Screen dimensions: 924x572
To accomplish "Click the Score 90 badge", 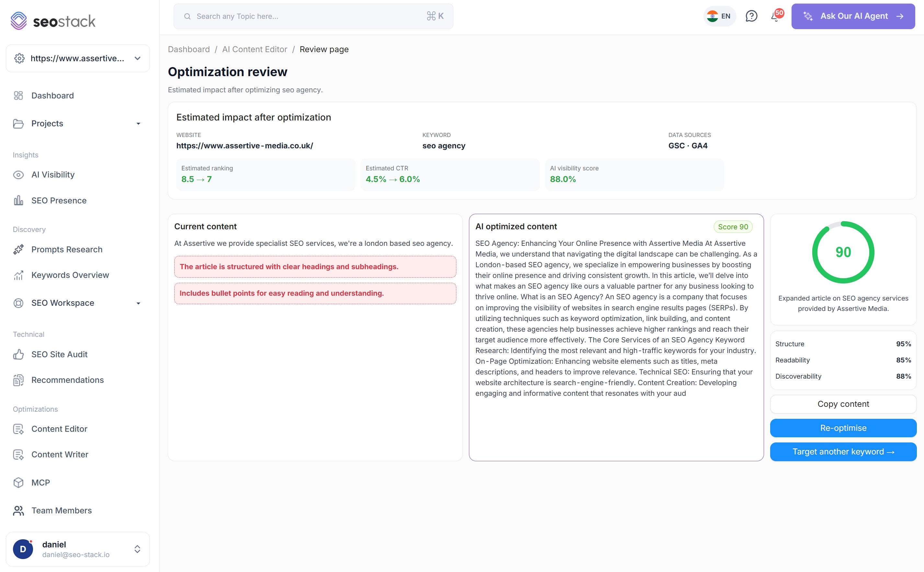I will tap(733, 227).
